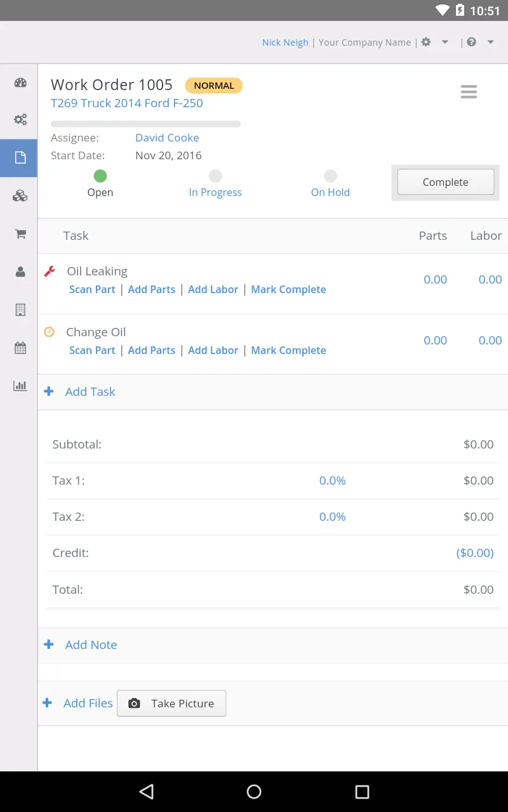Click Mark Complete for Oil Leaking task
Image resolution: width=508 pixels, height=812 pixels.
click(288, 289)
